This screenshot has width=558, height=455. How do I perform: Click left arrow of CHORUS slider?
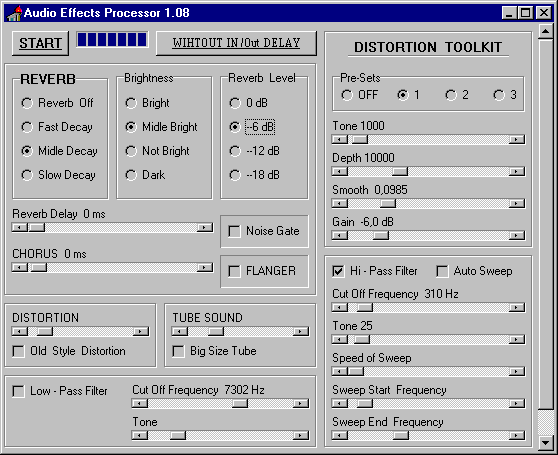tap(20, 268)
